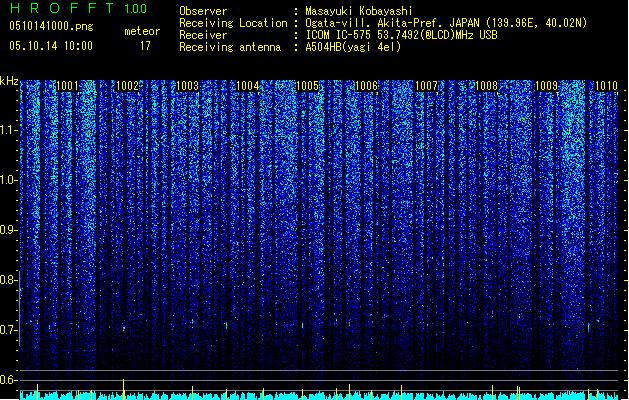Image resolution: width=629 pixels, height=400 pixels.
Task: Click the HROFFT 1.0.0 title text
Action: coord(78,8)
